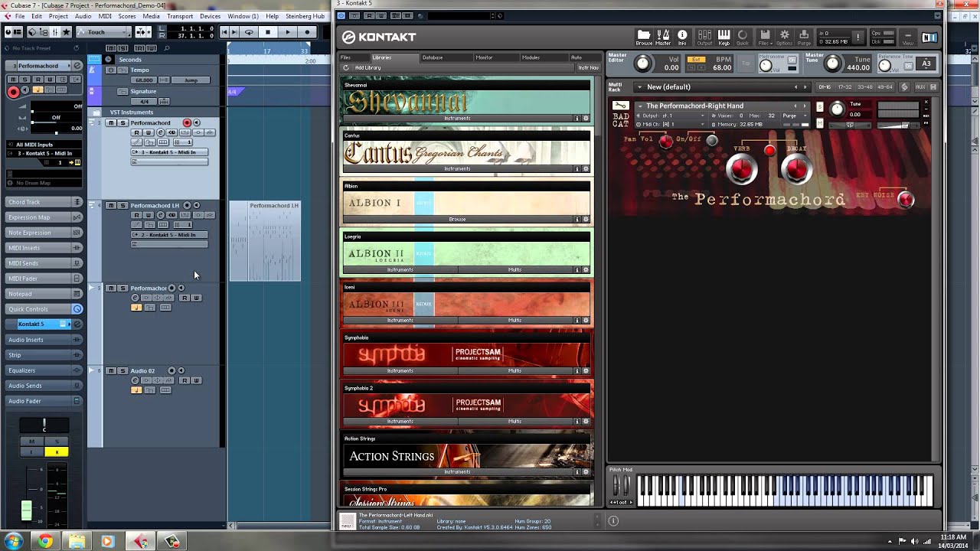980x551 pixels.
Task: Open Shevannai library settings gear icon
Action: (586, 119)
